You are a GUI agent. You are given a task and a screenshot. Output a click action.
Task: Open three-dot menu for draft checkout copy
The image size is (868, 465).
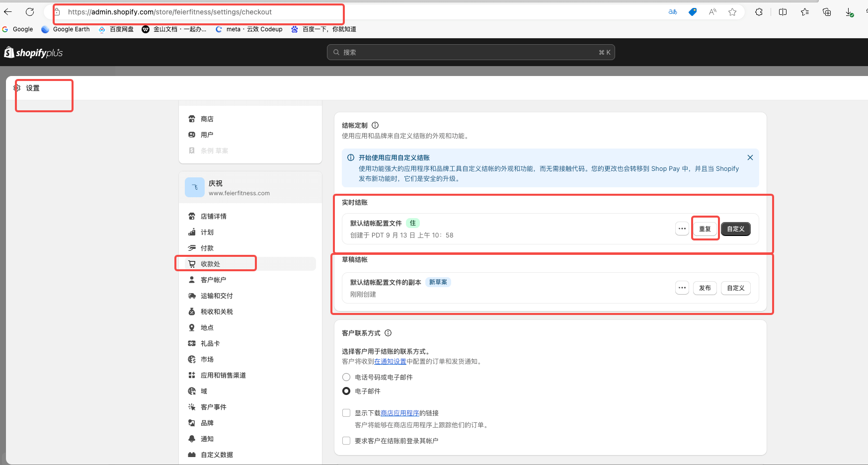coord(682,288)
